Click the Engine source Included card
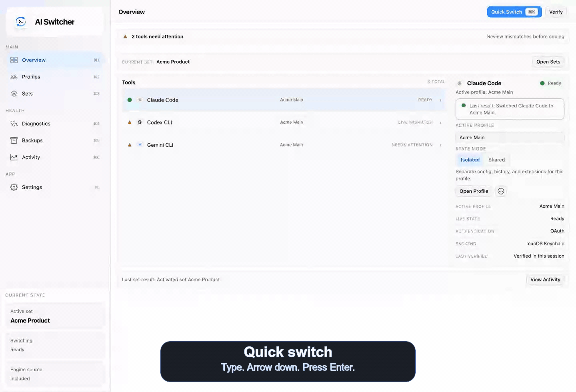This screenshot has width=576, height=392. pos(55,374)
